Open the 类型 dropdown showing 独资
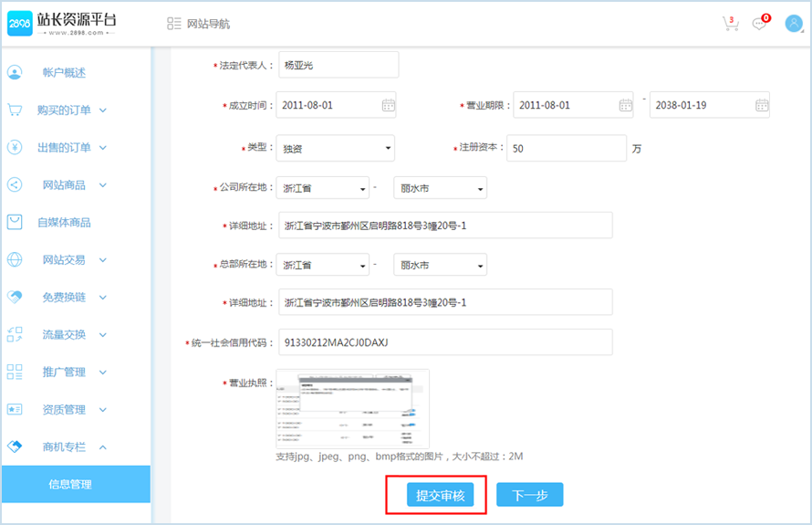The height and width of the screenshot is (525, 812). tap(335, 148)
